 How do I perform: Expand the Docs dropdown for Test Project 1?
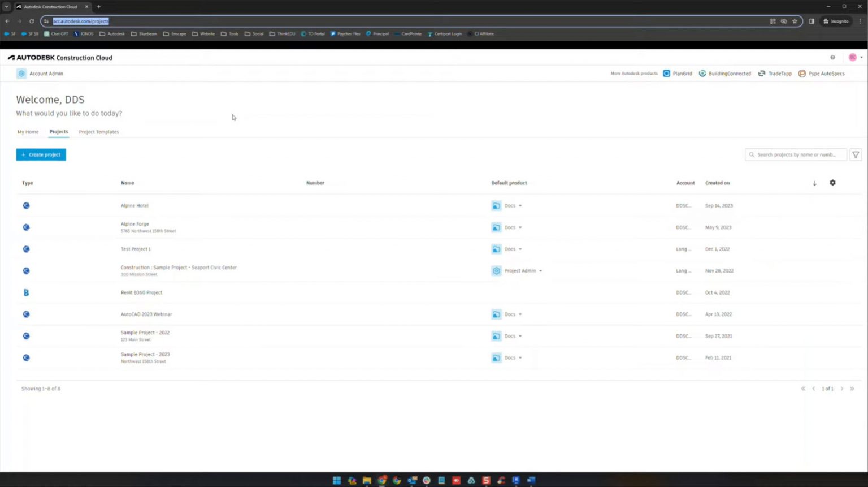(519, 249)
